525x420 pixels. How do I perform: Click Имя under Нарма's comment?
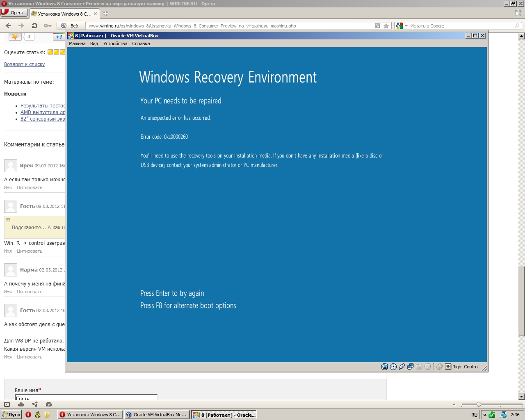[8, 292]
